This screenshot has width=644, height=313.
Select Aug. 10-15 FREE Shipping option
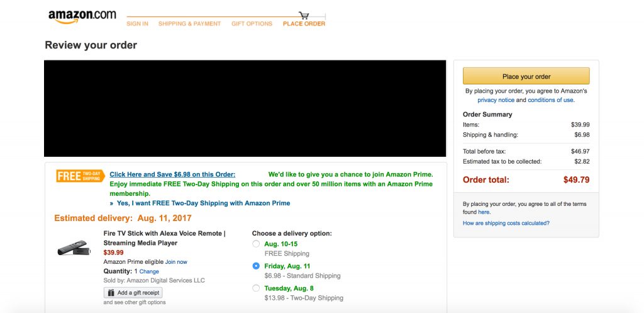coord(255,244)
